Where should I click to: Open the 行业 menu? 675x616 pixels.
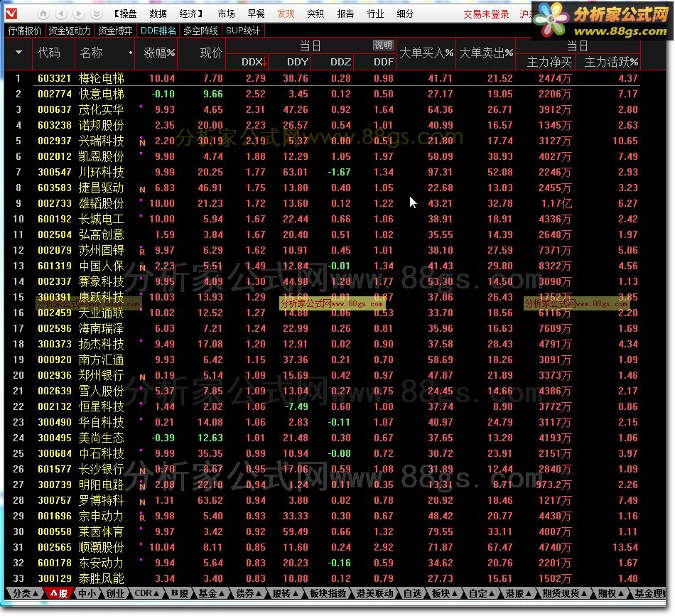375,13
